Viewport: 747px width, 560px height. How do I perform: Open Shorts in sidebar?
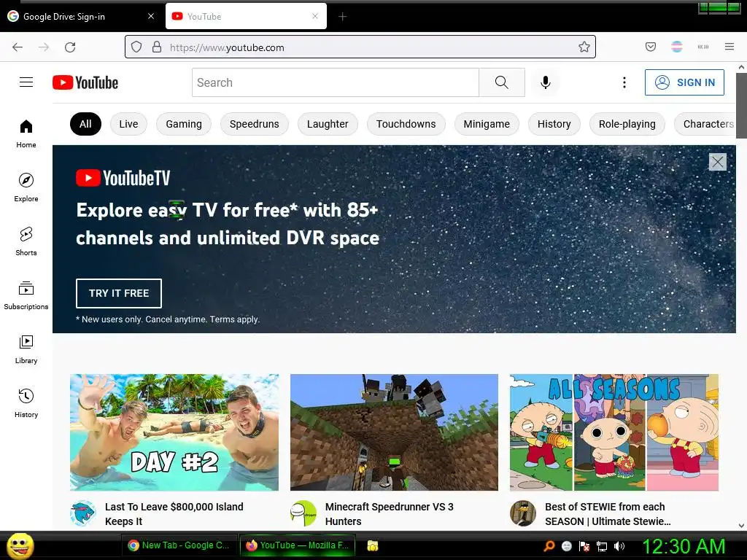[26, 241]
